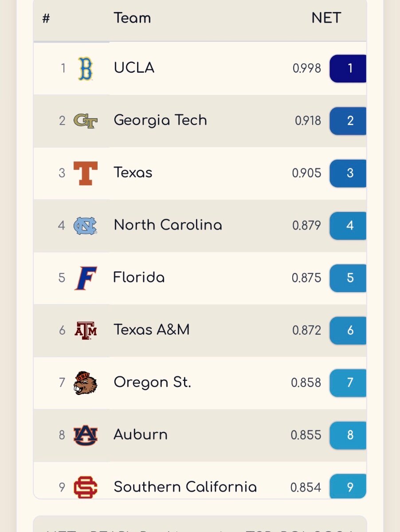Open the Georgia Tech team link
The height and width of the screenshot is (532, 400).
click(160, 120)
